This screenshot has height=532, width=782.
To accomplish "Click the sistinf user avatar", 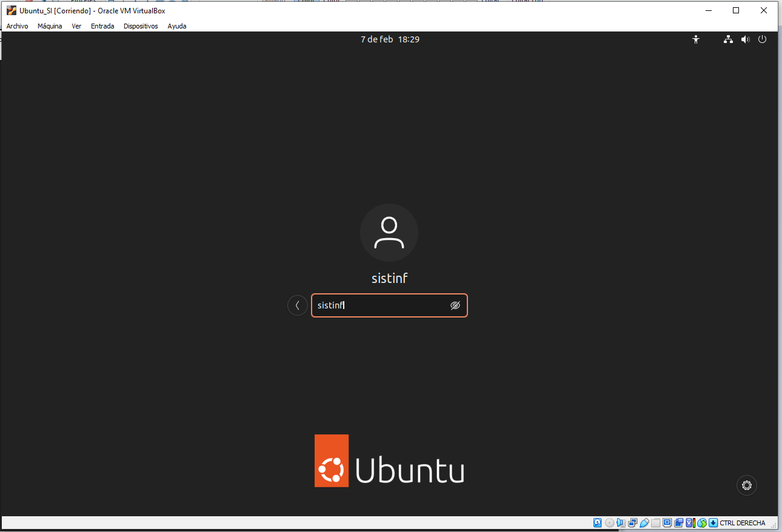I will (389, 233).
